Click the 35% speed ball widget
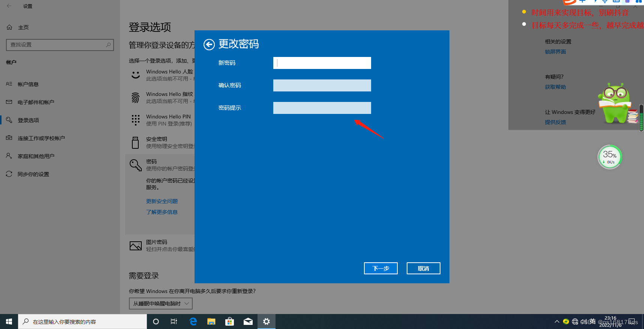Screen dimensions: 644x329 pos(610,157)
